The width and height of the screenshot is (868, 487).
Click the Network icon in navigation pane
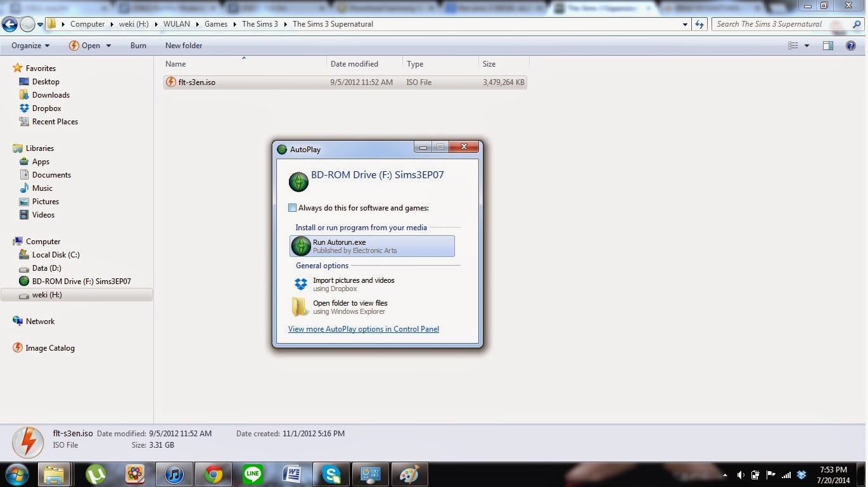click(x=18, y=321)
